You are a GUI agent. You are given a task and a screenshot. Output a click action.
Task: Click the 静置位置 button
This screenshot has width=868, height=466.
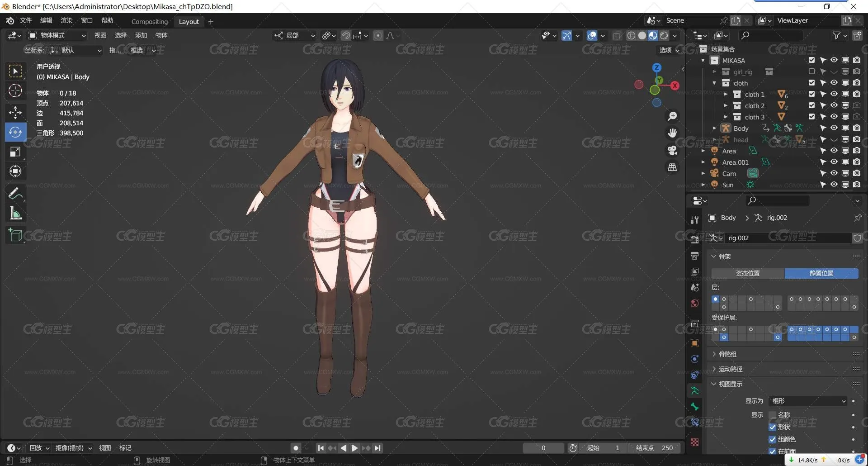tap(821, 273)
